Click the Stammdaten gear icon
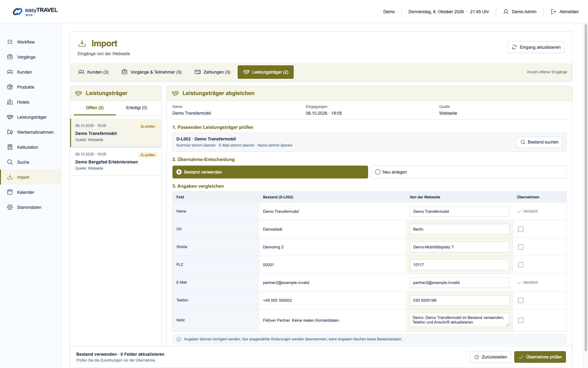The width and height of the screenshot is (588, 368). click(10, 207)
